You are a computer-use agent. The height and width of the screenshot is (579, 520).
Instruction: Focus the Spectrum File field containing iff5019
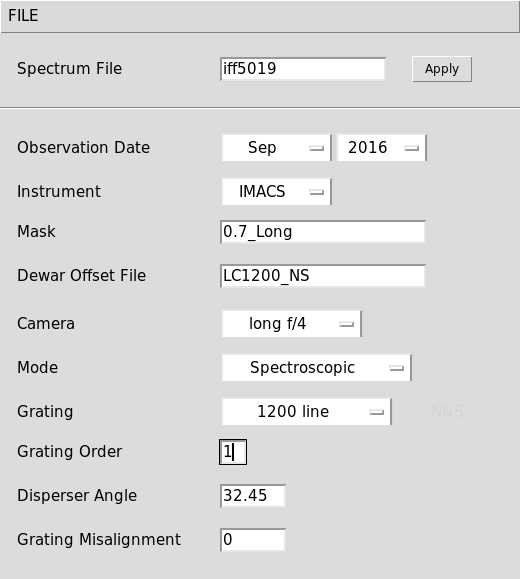coord(303,69)
